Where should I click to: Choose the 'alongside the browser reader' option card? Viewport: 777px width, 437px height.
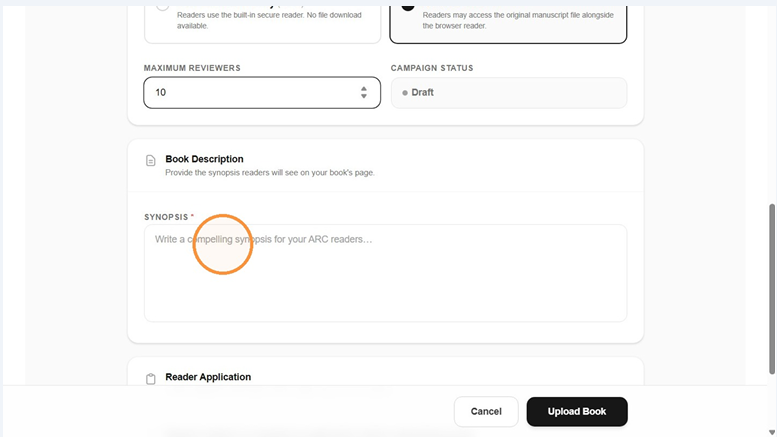click(x=508, y=24)
